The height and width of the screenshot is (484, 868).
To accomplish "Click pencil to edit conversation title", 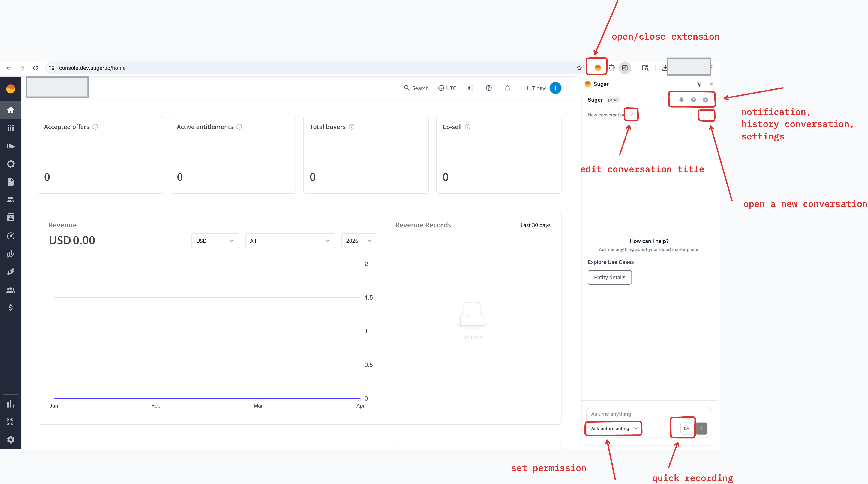I will 632,115.
